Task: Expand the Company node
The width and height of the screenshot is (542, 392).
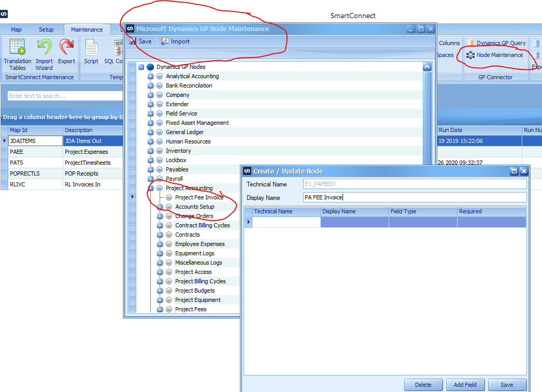Action: [150, 95]
